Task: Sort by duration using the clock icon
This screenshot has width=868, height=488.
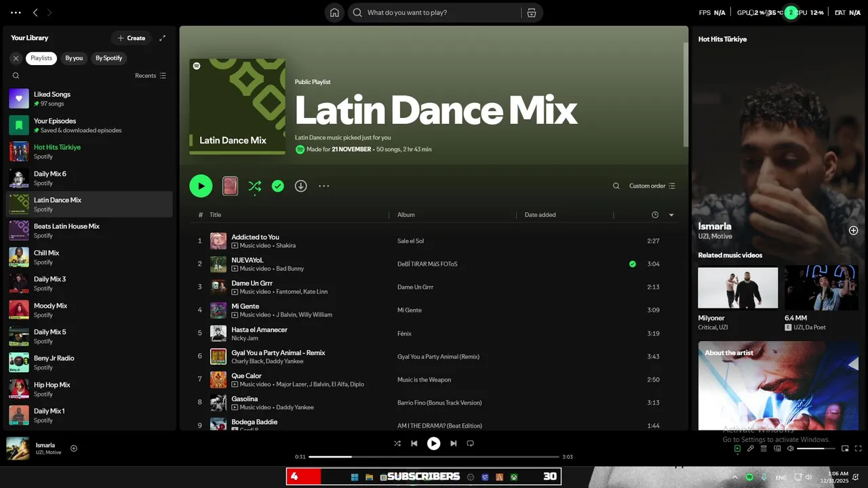Action: (x=655, y=215)
